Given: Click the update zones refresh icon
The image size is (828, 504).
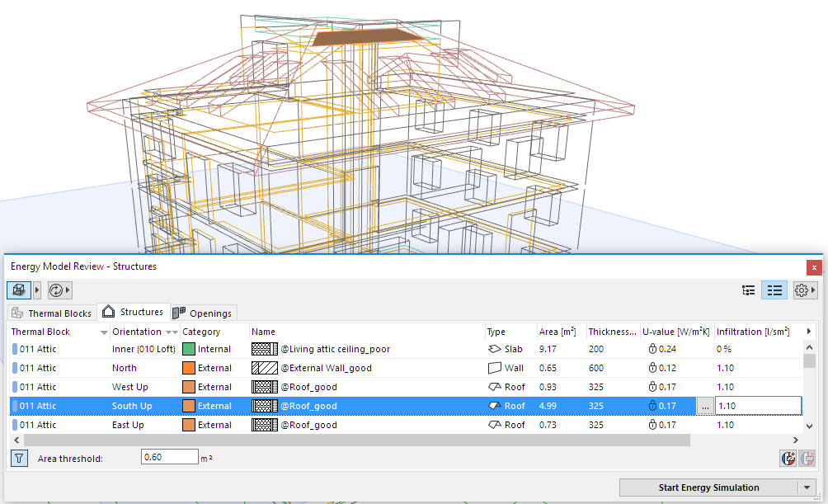Looking at the screenshot, I should point(56,290).
